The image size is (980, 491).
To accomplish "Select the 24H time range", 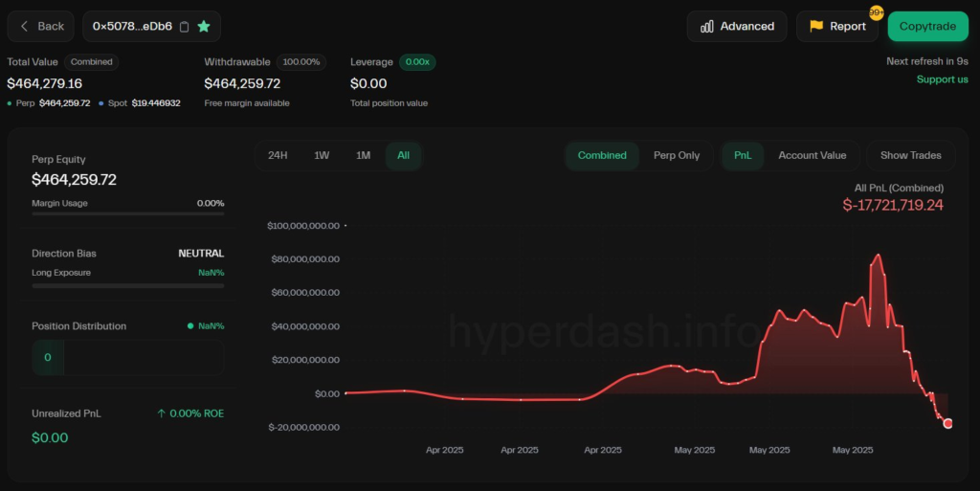I will 278,155.
